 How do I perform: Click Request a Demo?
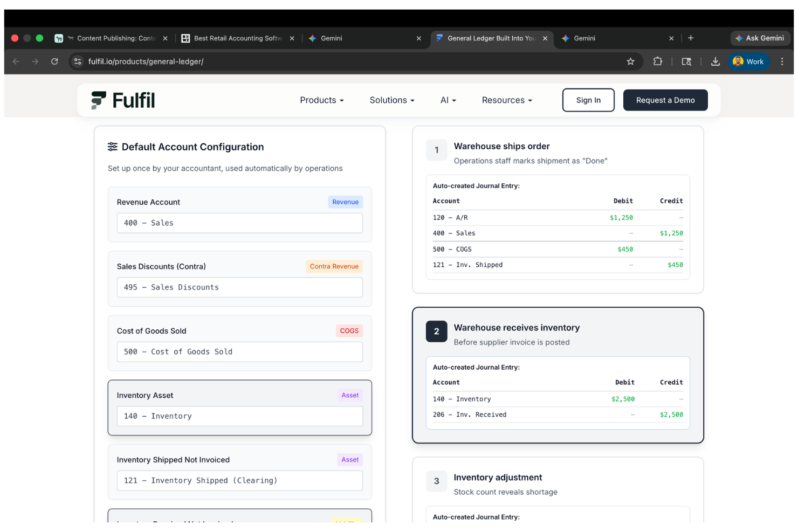pos(665,100)
